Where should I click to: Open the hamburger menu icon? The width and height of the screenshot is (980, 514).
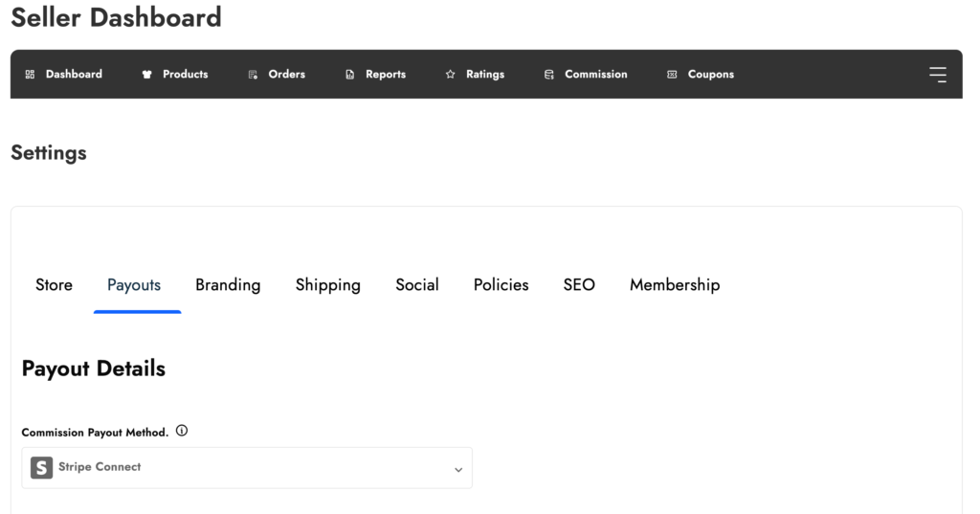[938, 75]
